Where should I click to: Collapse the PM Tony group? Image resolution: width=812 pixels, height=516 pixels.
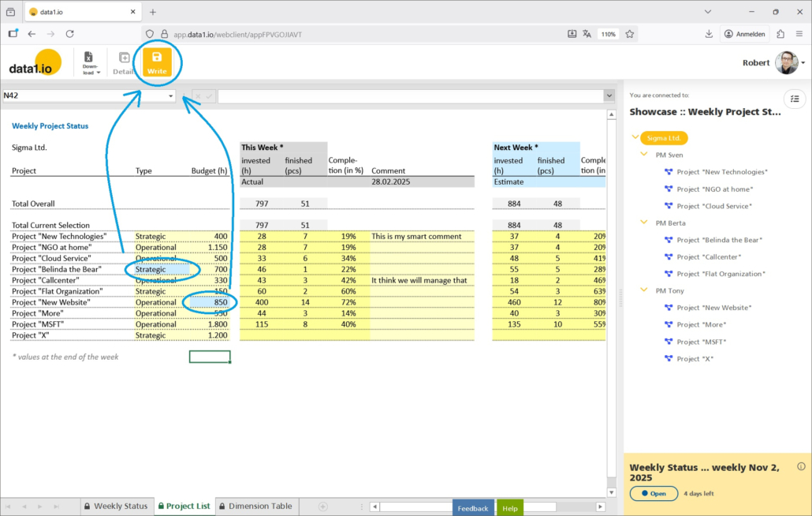click(x=644, y=290)
